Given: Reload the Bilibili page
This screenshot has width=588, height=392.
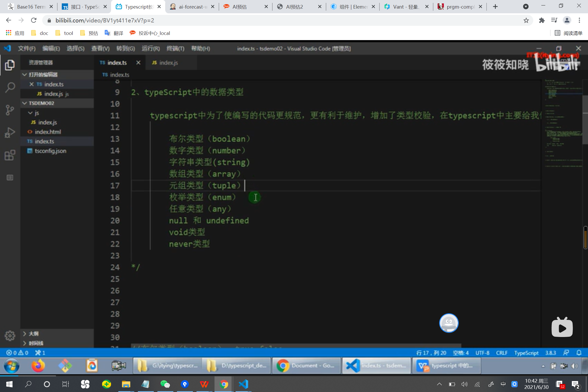Looking at the screenshot, I should [x=34, y=20].
